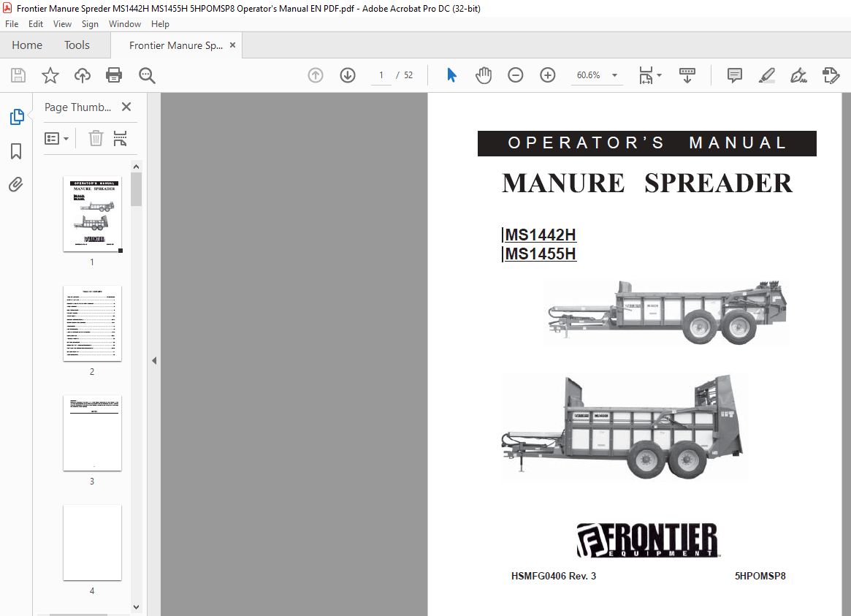Click the fit page scrolling icon
This screenshot has height=616, width=851.
[x=646, y=75]
